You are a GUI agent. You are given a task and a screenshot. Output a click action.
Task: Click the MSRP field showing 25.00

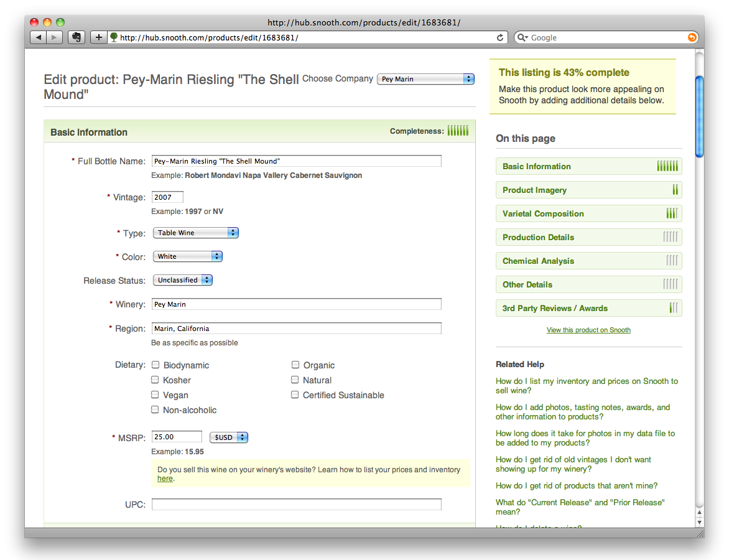(177, 437)
